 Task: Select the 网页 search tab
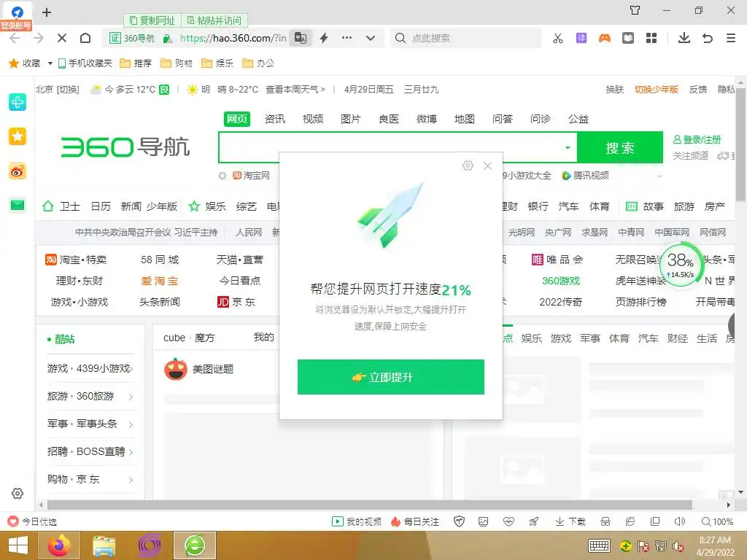(x=237, y=119)
